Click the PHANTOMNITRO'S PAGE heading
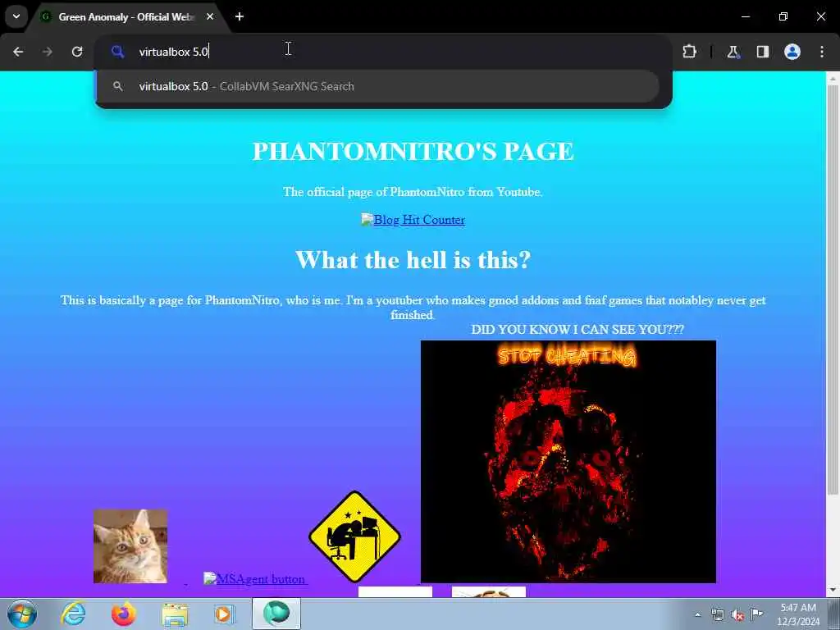Screen dimensions: 840x630 point(413,151)
